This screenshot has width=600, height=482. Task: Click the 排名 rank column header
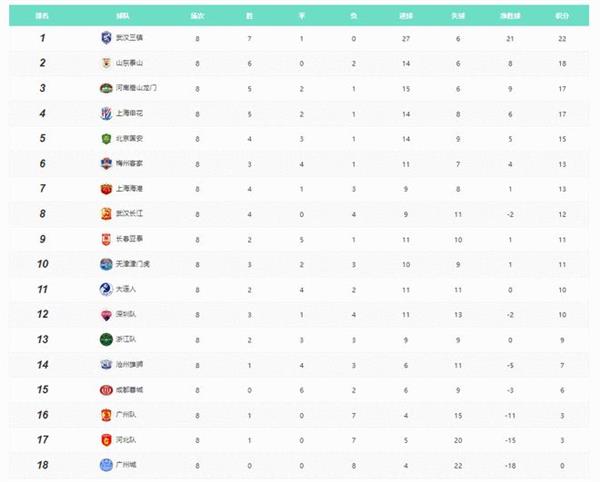click(42, 16)
